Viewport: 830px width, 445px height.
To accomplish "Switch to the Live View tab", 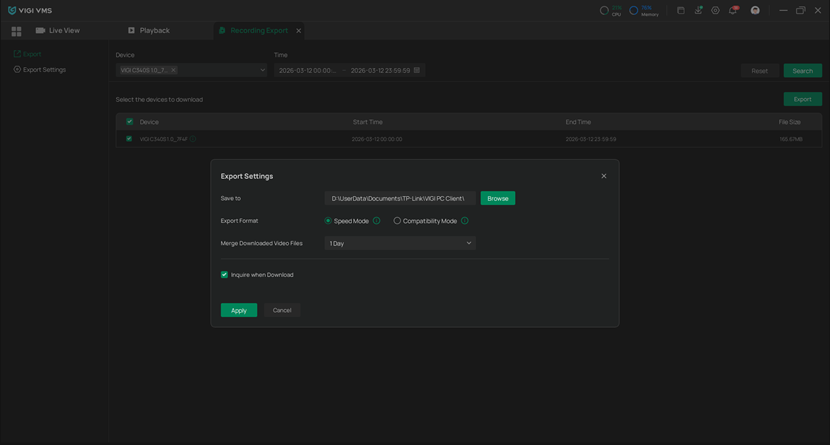I will coord(58,31).
